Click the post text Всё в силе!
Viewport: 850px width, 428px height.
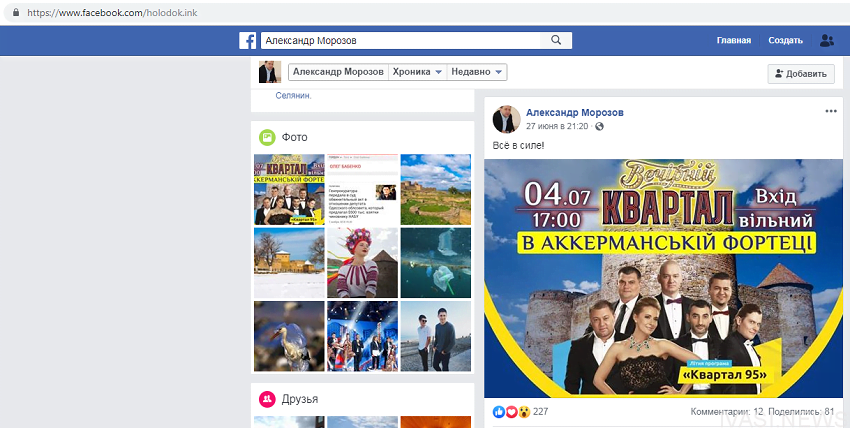(518, 146)
